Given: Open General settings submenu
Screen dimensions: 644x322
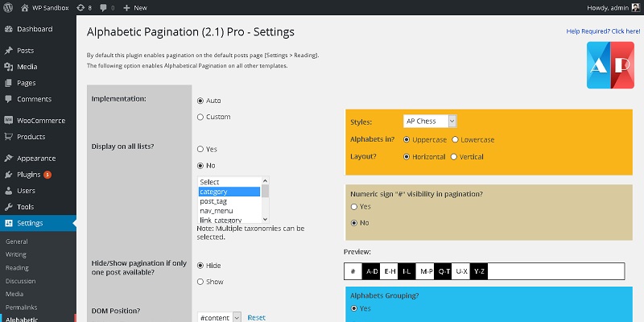Looking at the screenshot, I should [x=17, y=242].
